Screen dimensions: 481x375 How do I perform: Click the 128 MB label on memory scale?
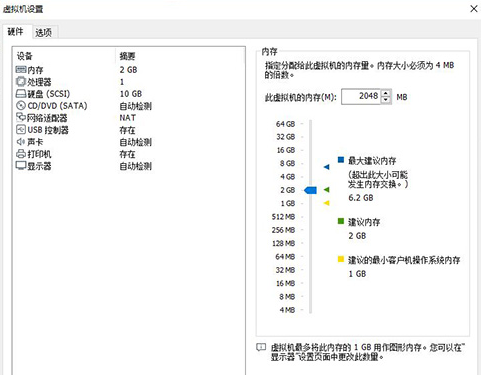pos(284,244)
